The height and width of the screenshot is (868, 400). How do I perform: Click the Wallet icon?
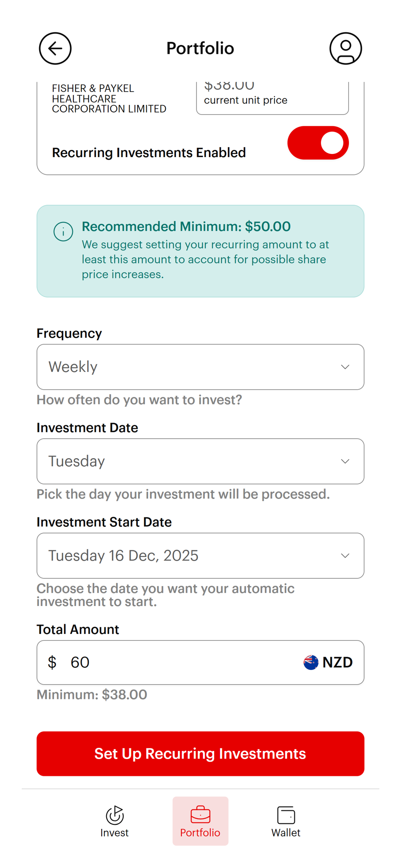(x=286, y=815)
